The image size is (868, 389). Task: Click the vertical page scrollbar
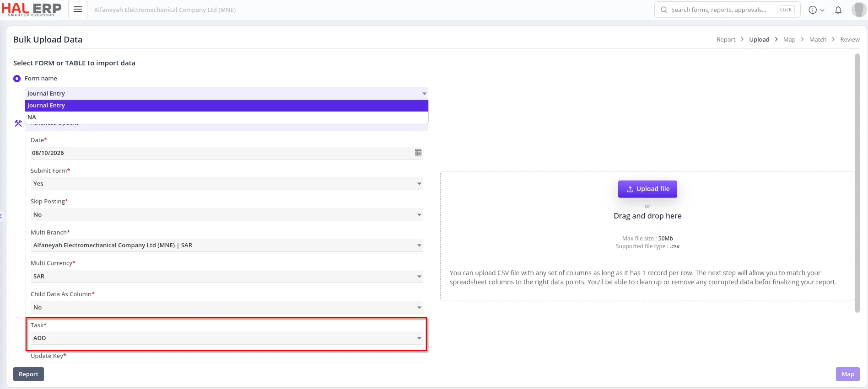click(x=857, y=183)
